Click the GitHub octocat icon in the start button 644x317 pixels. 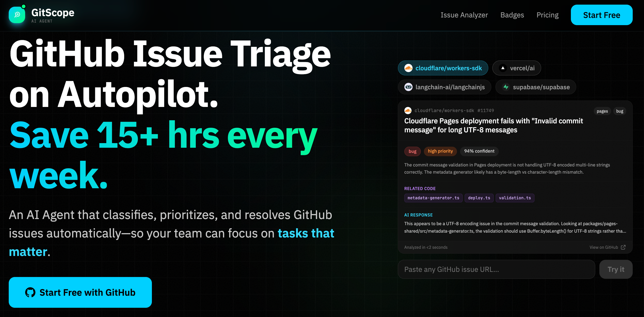(x=30, y=292)
